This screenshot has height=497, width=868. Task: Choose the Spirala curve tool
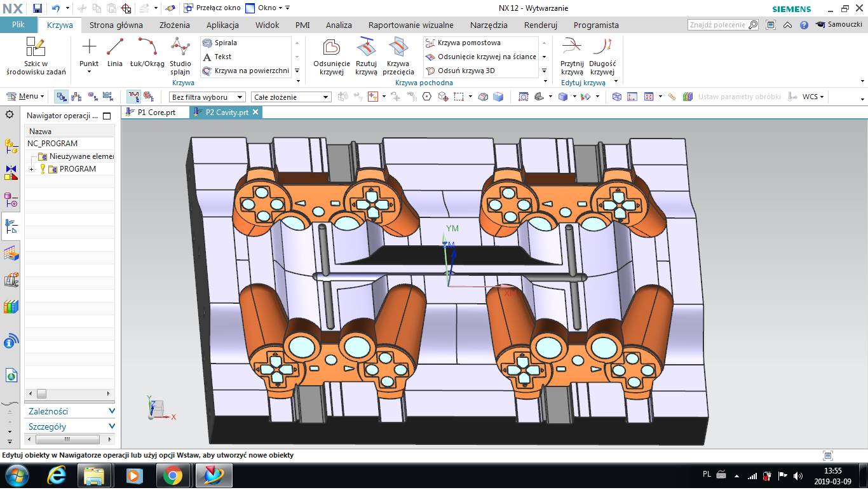[x=220, y=43]
